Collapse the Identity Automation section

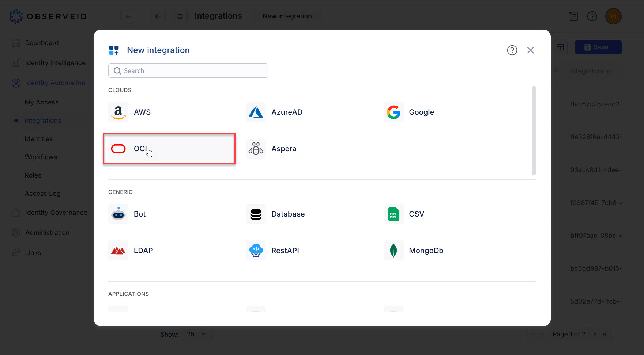point(54,83)
